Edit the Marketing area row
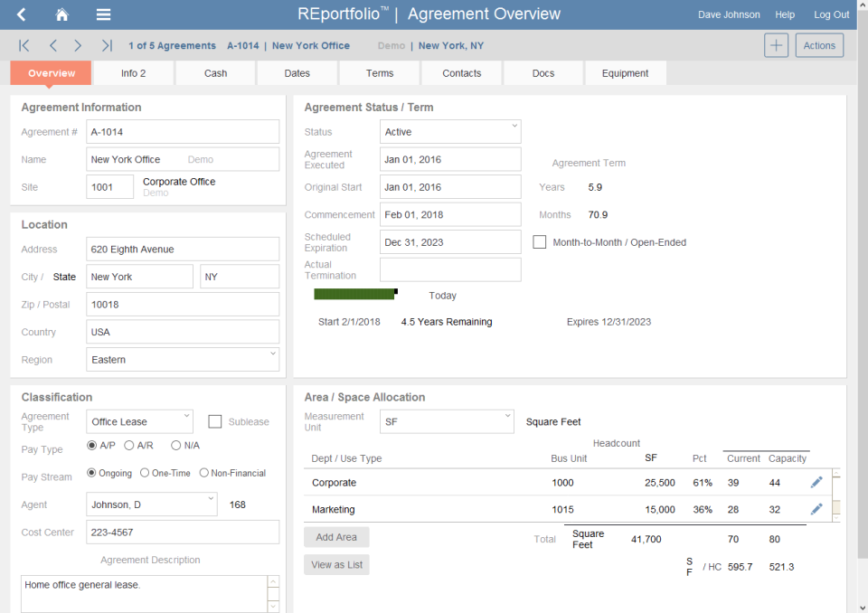 pos(816,509)
